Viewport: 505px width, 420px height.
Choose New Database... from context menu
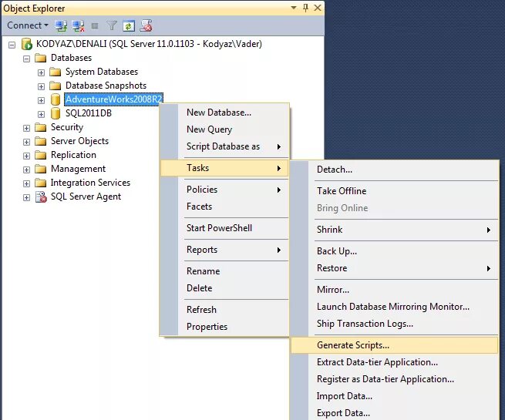click(224, 113)
